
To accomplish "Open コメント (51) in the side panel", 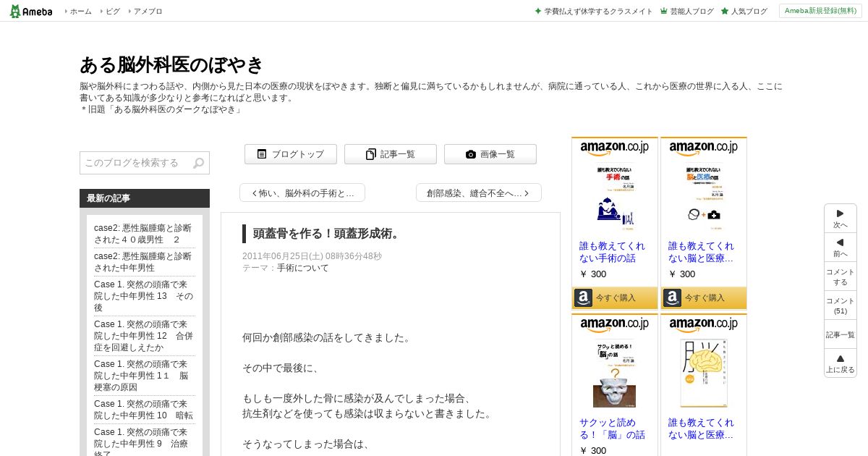I will pyautogui.click(x=840, y=305).
